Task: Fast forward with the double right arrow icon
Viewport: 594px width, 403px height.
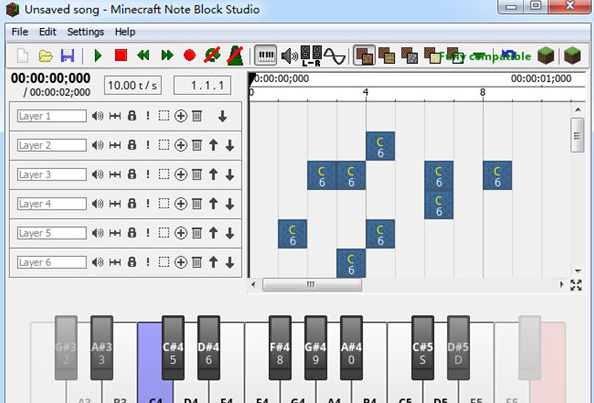Action: [x=167, y=56]
